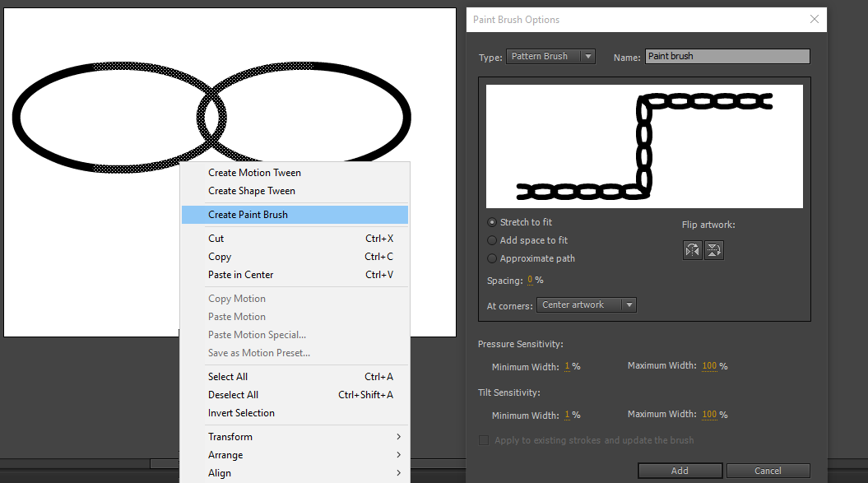Click the flip artwork horizontally icon

(x=692, y=249)
